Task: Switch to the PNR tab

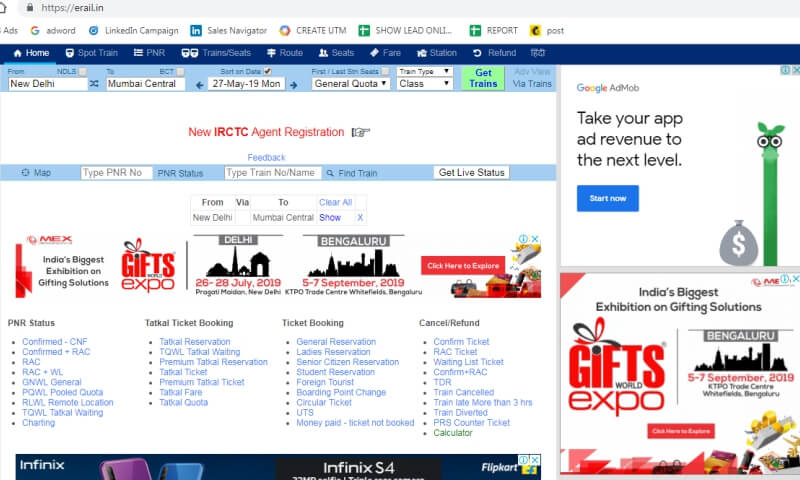Action: (149, 53)
